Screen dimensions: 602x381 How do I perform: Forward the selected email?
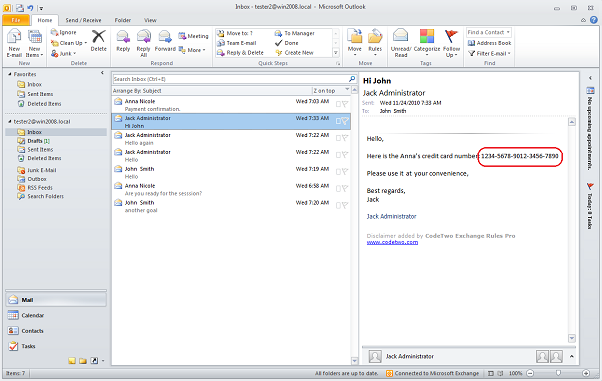pos(165,41)
